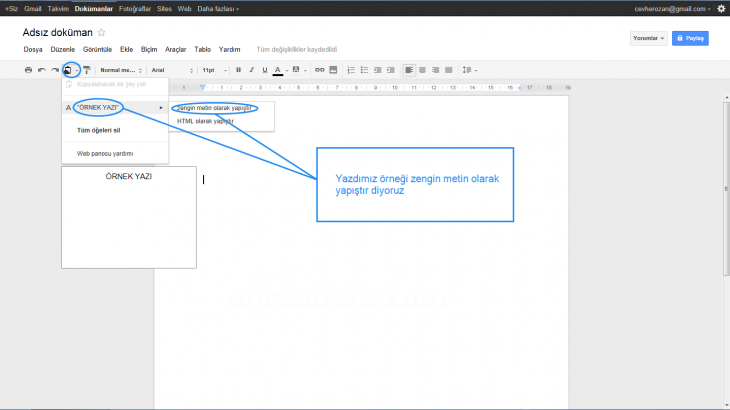The height and width of the screenshot is (410, 730).
Task: Toggle underline formatting
Action: coord(264,70)
